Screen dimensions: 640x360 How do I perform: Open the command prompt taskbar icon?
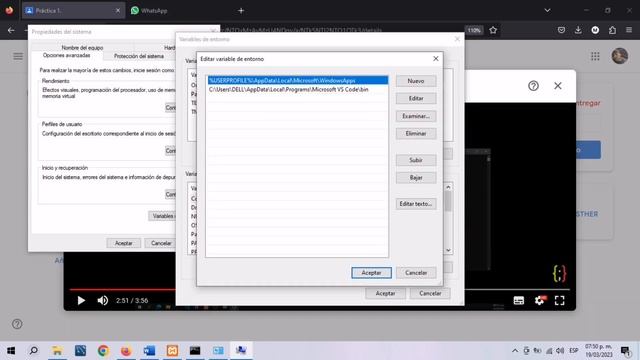195,350
